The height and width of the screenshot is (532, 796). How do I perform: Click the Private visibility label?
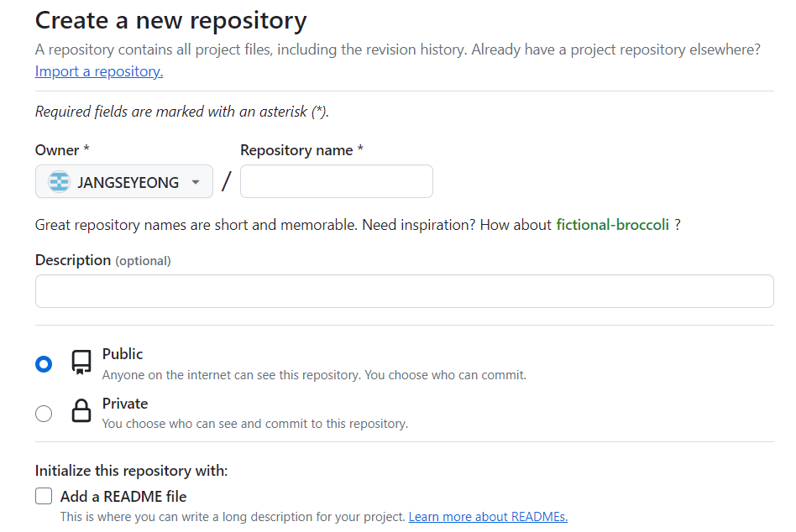pyautogui.click(x=125, y=404)
